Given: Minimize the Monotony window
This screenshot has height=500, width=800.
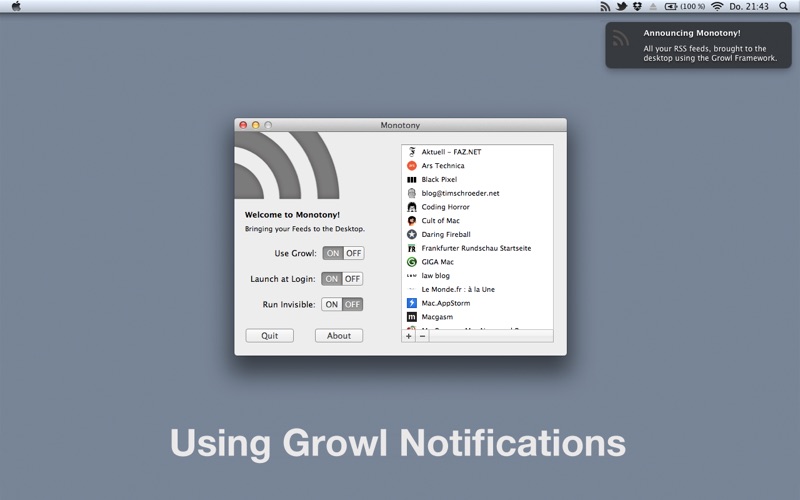Looking at the screenshot, I should (256, 125).
